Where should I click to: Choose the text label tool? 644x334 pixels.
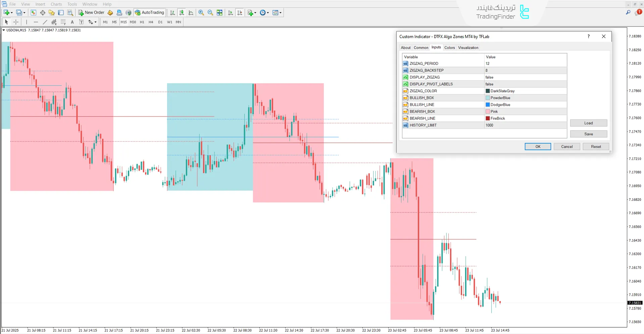point(72,22)
